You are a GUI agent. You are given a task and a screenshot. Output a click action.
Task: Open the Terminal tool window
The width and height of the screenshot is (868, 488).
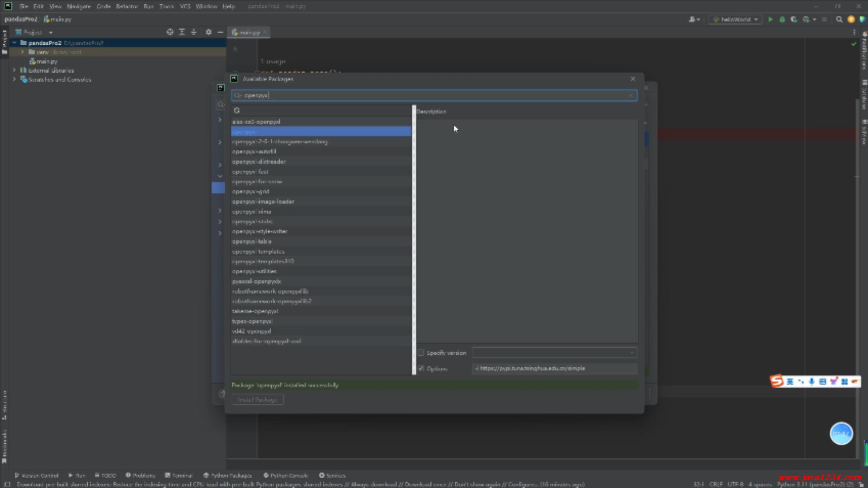tap(179, 475)
